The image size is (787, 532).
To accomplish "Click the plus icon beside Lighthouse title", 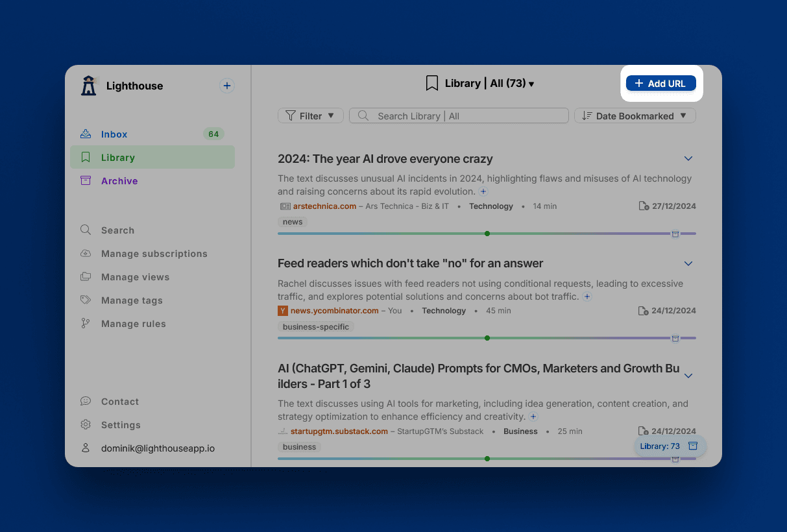I will (226, 86).
